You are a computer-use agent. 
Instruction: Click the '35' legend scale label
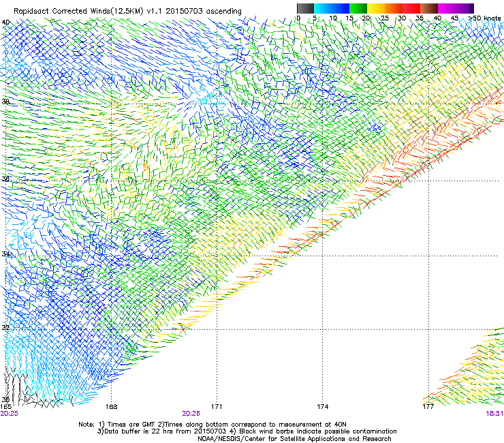pyautogui.click(x=420, y=18)
